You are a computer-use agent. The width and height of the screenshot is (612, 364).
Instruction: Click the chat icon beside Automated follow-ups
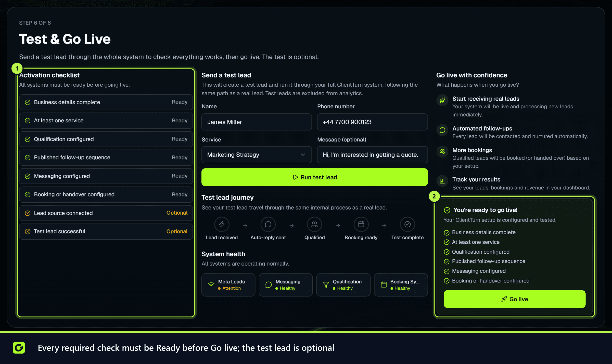point(442,130)
